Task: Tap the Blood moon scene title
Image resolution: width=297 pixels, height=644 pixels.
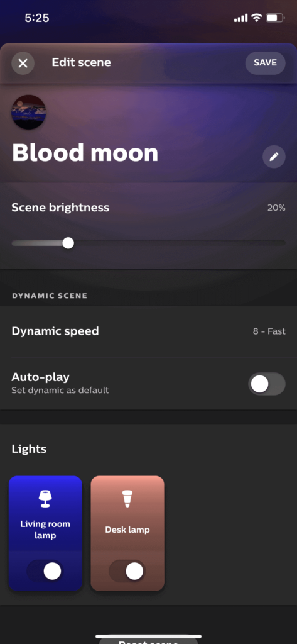Action: coord(85,153)
